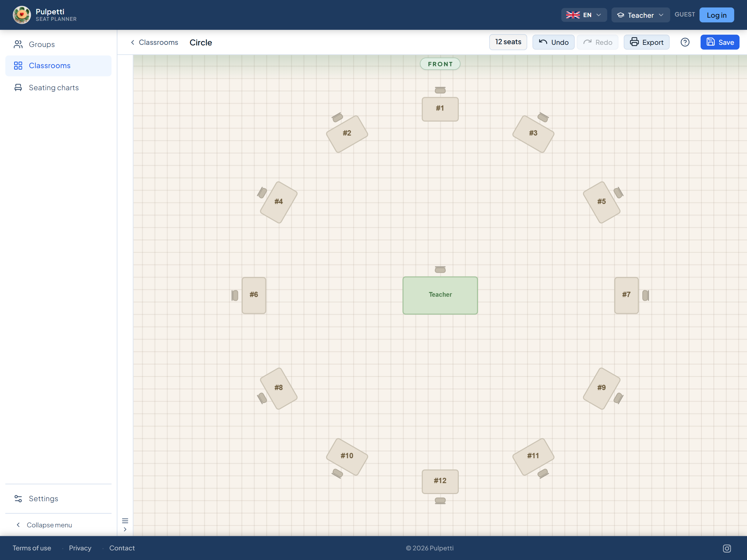The height and width of the screenshot is (560, 747).
Task: Click the chair icon of desk #10
Action: [x=337, y=474]
